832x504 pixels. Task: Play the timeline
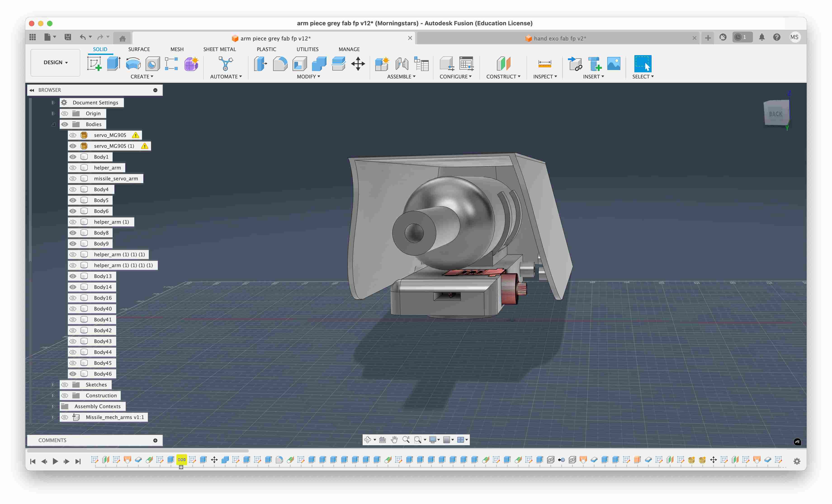(x=55, y=461)
